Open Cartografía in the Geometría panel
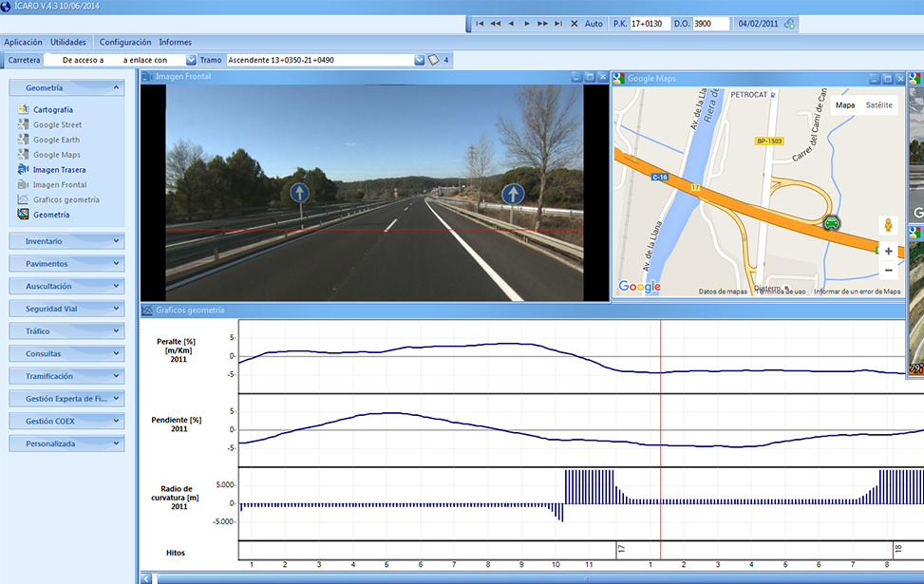Screen dimensions: 924x584 pyautogui.click(x=52, y=110)
